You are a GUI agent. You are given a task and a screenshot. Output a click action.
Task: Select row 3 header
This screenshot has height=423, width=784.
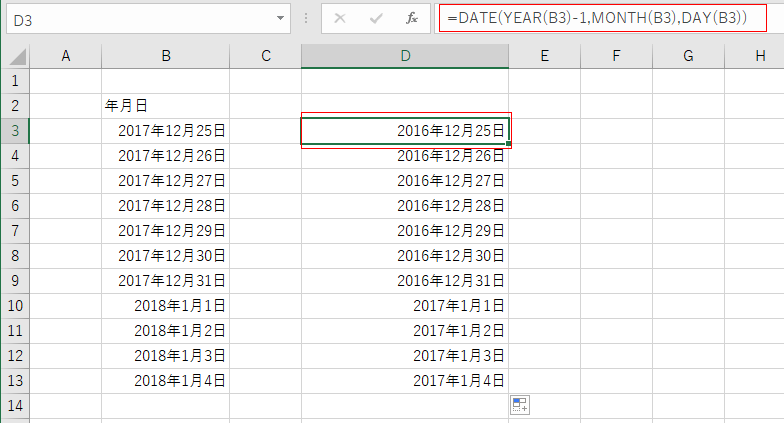[15, 130]
